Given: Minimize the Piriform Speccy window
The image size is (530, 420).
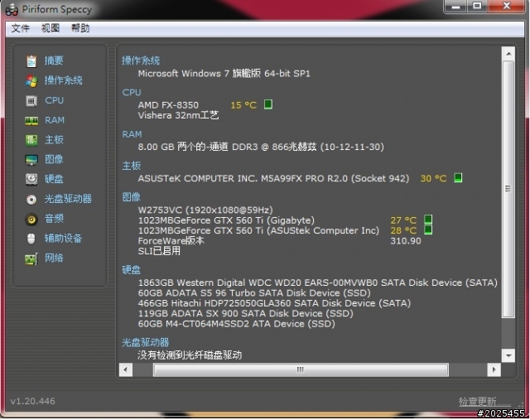Looking at the screenshot, I should [x=455, y=7].
